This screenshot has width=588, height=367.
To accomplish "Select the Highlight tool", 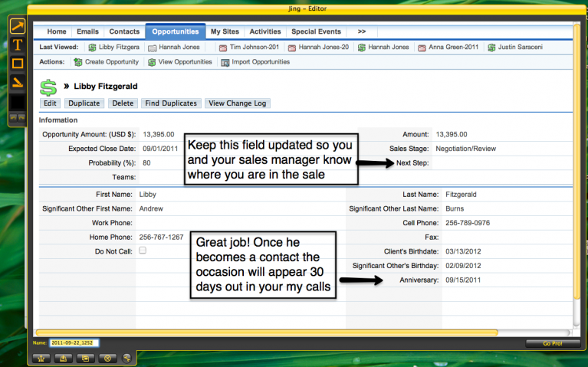I will pos(18,82).
